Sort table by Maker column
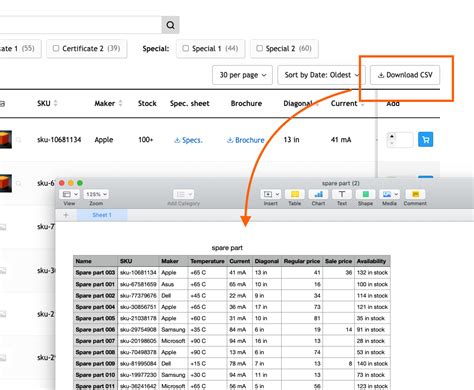 pyautogui.click(x=108, y=103)
